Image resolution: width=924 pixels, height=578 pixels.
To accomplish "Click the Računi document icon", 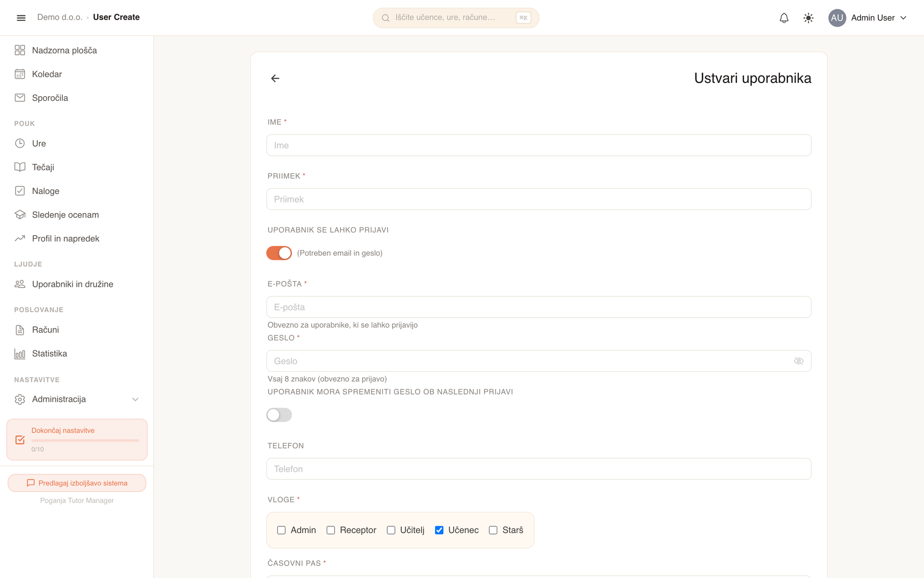I will point(20,330).
